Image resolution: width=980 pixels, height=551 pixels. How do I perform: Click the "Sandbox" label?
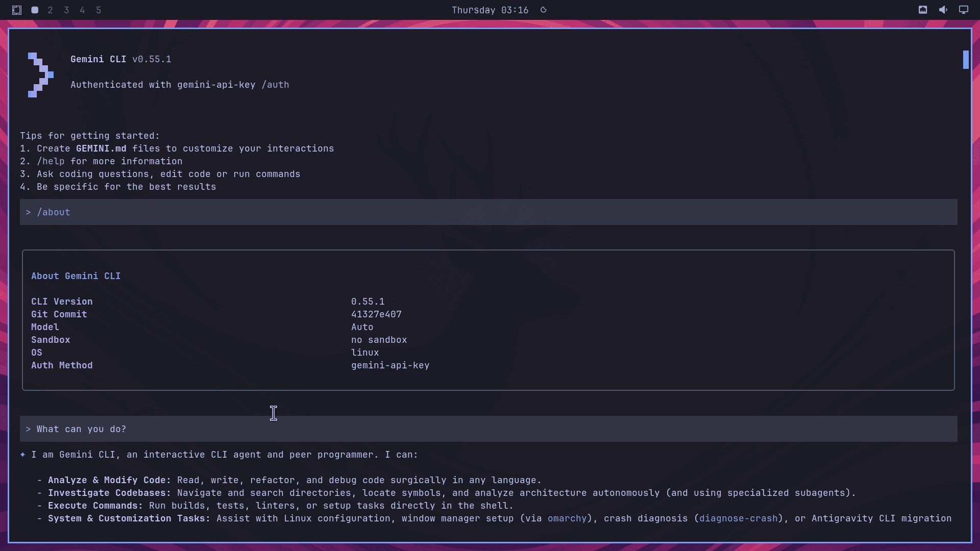51,340
